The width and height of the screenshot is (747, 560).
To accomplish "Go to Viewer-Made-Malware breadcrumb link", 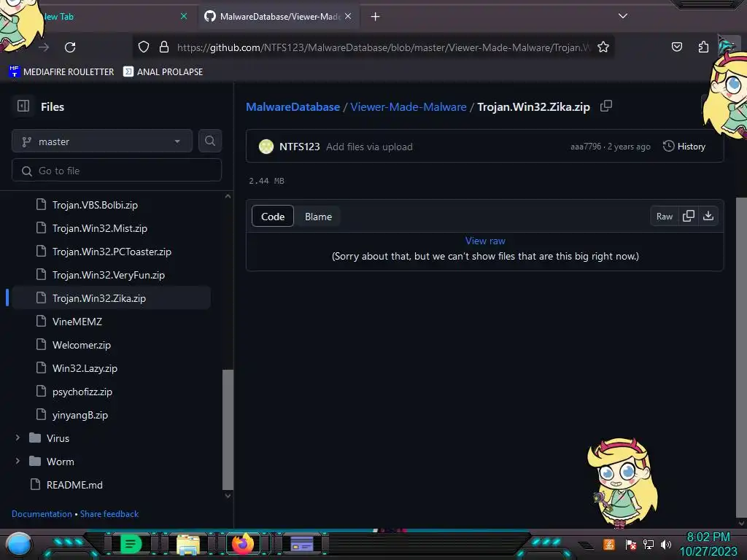I will (x=409, y=107).
